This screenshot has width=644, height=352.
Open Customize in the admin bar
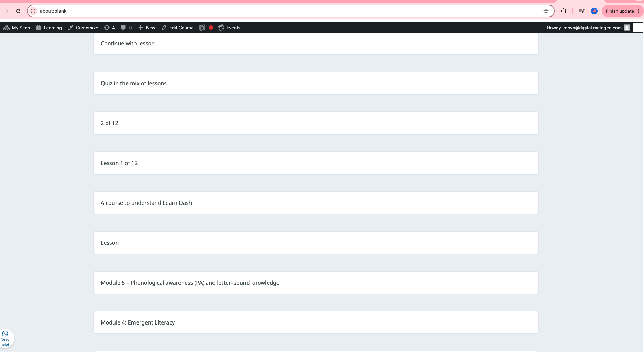83,27
